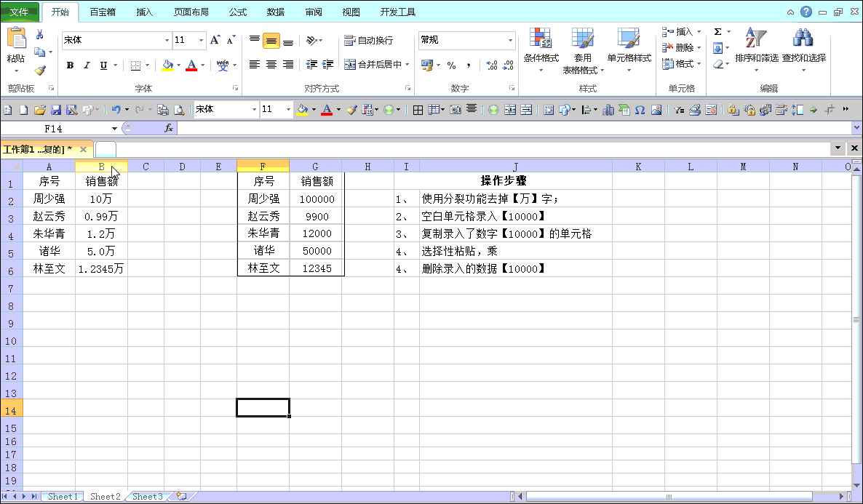Click increase indent icon
This screenshot has height=504, width=863.
(x=328, y=65)
